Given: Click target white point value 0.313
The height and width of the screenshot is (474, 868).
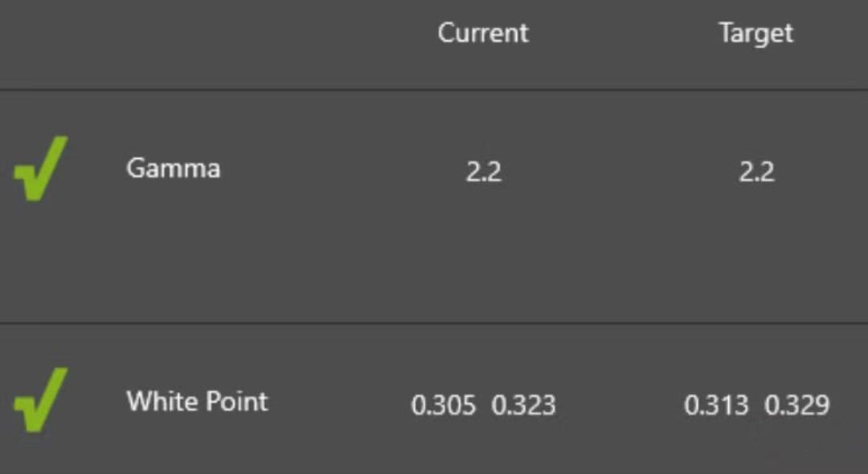Looking at the screenshot, I should [715, 405].
